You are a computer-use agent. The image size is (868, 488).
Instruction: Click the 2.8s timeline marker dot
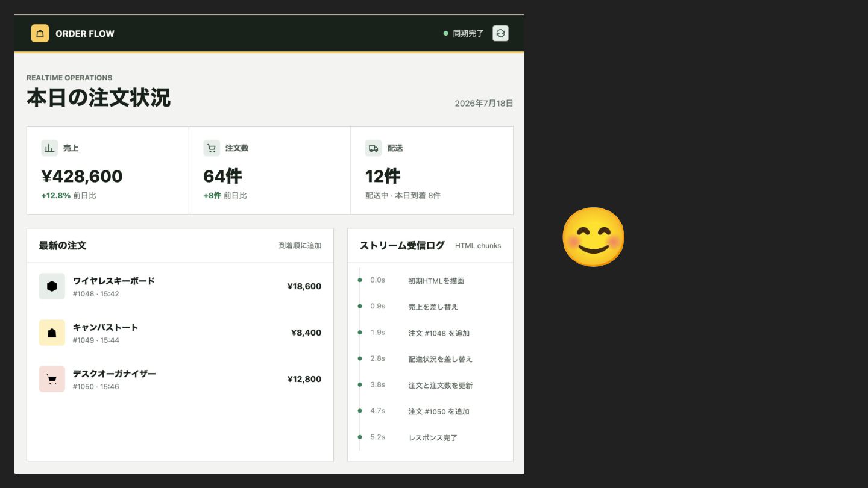360,358
